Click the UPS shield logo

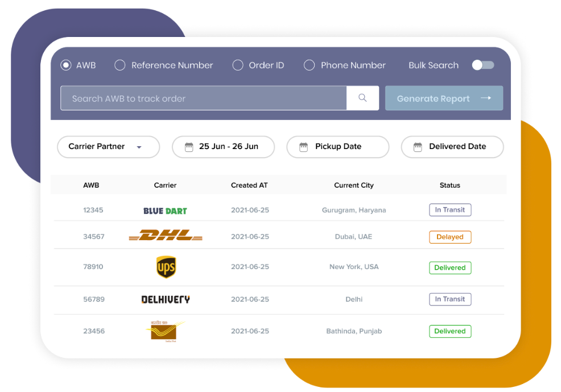[x=166, y=267]
